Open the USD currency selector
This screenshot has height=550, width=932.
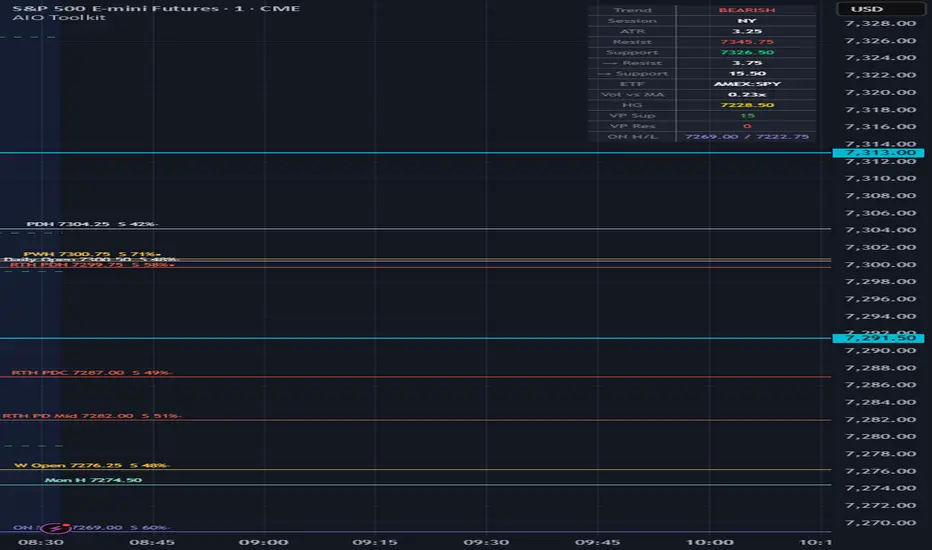[x=880, y=9]
